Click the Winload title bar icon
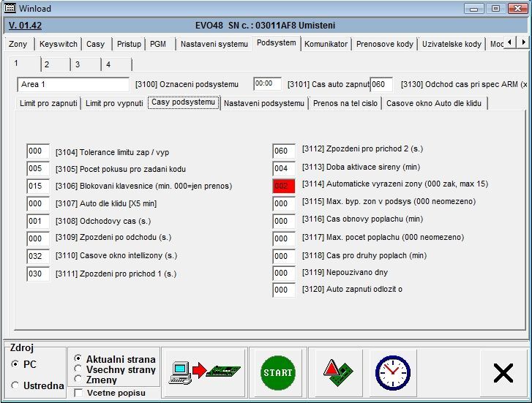 pyautogui.click(x=9, y=8)
